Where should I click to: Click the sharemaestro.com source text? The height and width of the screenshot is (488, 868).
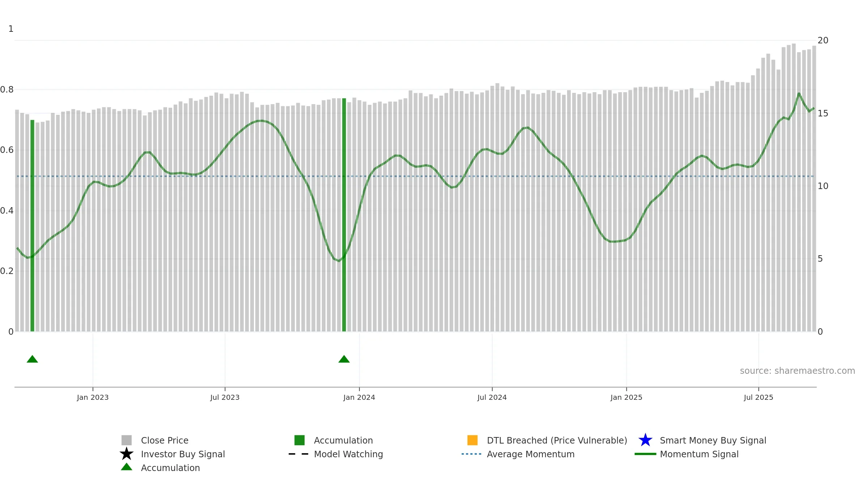click(797, 371)
